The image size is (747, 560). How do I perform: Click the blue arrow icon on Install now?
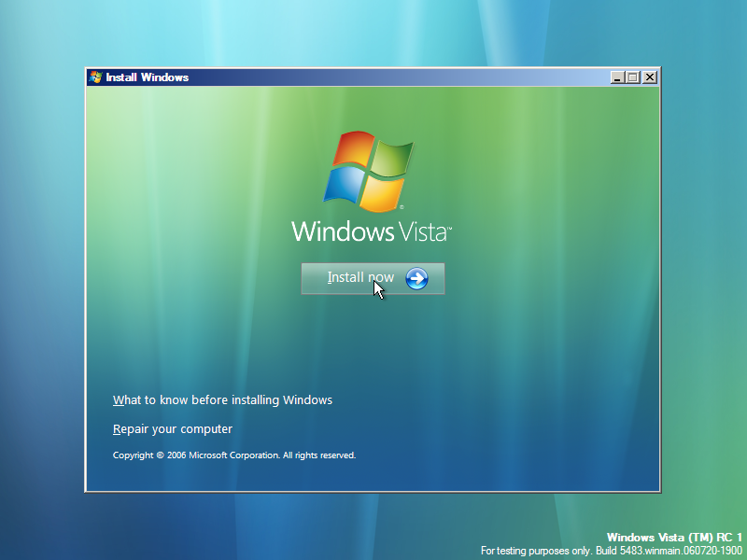click(416, 278)
